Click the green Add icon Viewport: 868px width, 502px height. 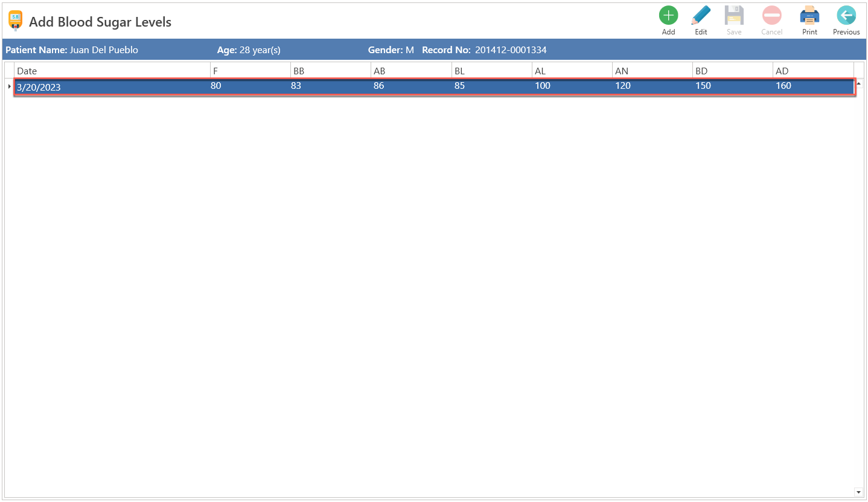(x=668, y=16)
